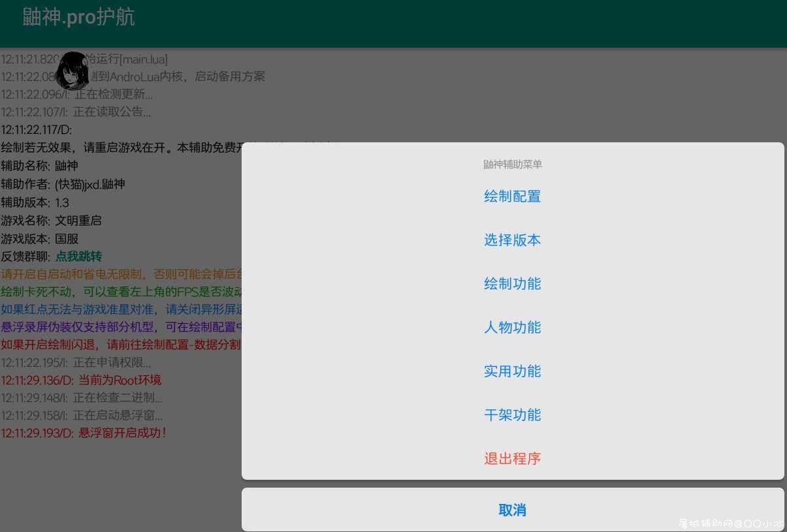Click the purple 悬浮录屏伪装 notice line
Viewport: 787px width, 532px height.
click(121, 327)
